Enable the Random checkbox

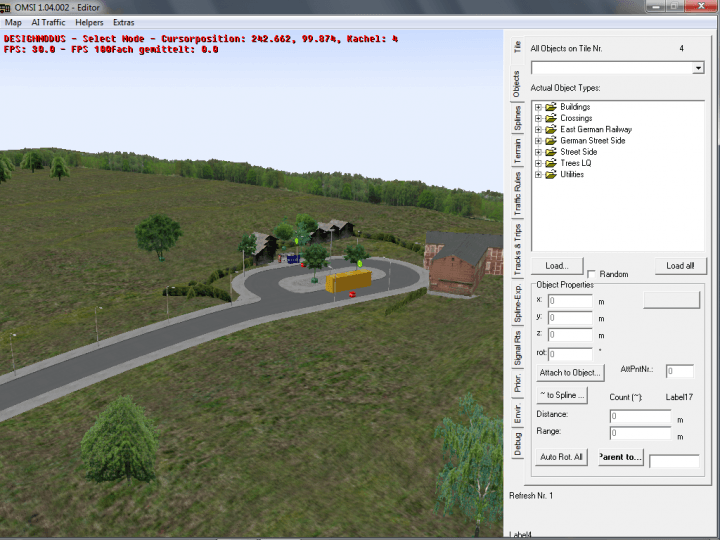coord(593,274)
